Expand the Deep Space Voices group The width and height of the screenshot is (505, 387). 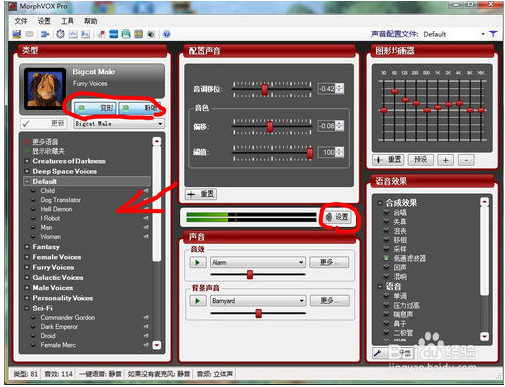click(x=27, y=171)
